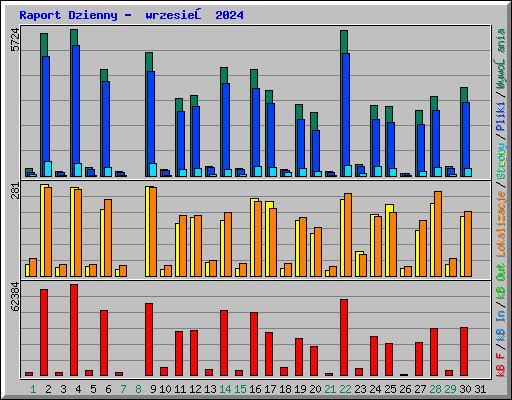Click the 'kB F' legend label
This screenshot has width=512, height=400.
(x=500, y=365)
